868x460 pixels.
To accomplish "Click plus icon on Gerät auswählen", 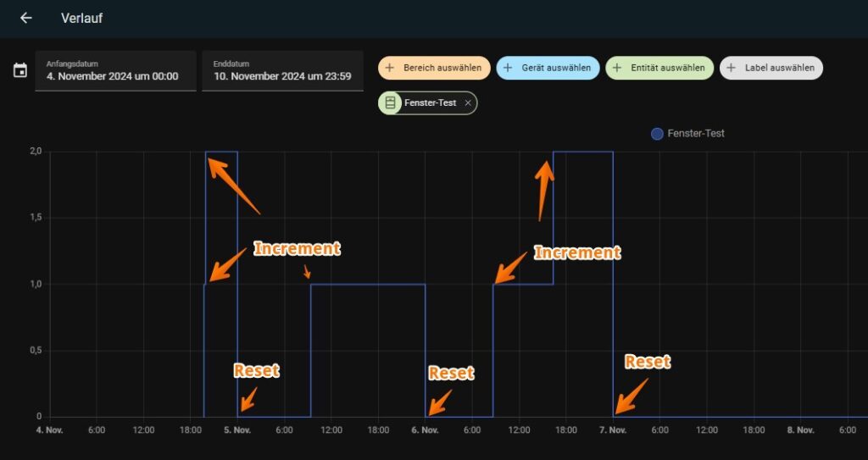I will click(x=508, y=68).
